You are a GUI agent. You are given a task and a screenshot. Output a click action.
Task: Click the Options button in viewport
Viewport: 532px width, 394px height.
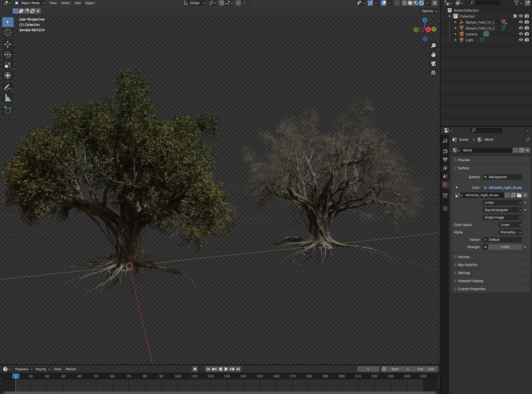click(x=429, y=11)
